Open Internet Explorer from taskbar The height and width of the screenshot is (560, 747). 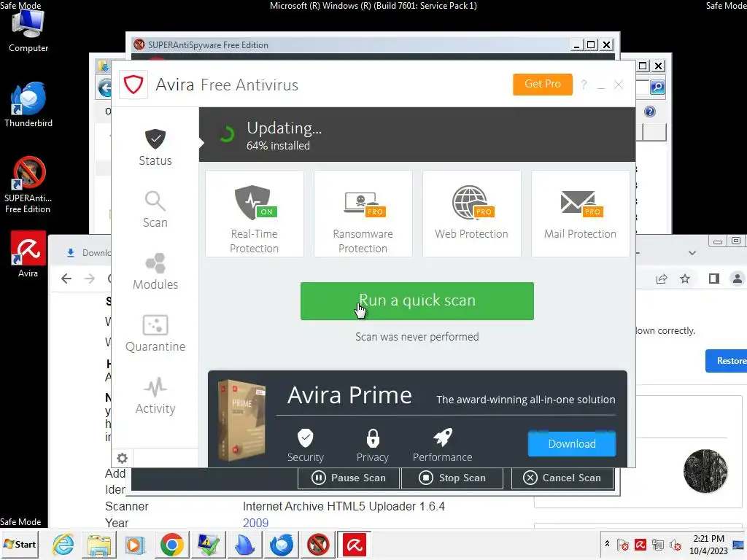pos(63,545)
